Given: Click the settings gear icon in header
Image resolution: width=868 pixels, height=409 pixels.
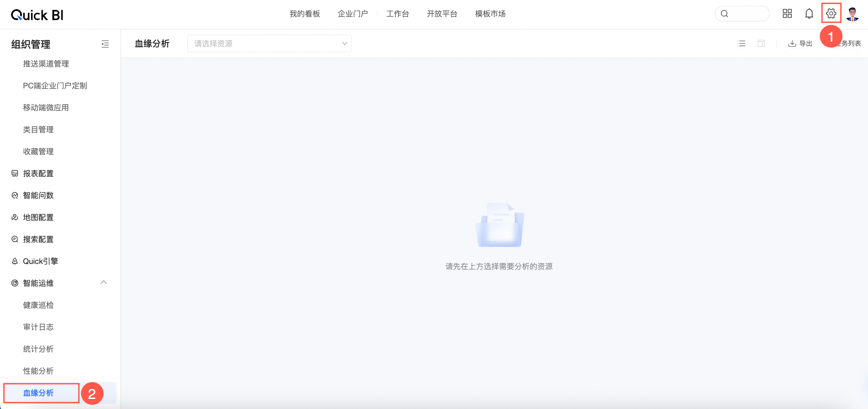Looking at the screenshot, I should tap(831, 13).
